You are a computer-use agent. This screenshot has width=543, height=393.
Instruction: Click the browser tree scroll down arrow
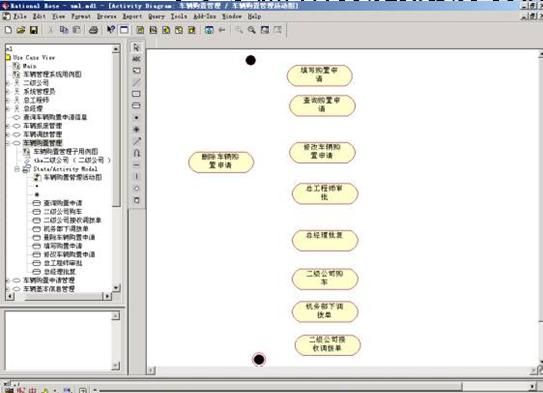(x=116, y=287)
